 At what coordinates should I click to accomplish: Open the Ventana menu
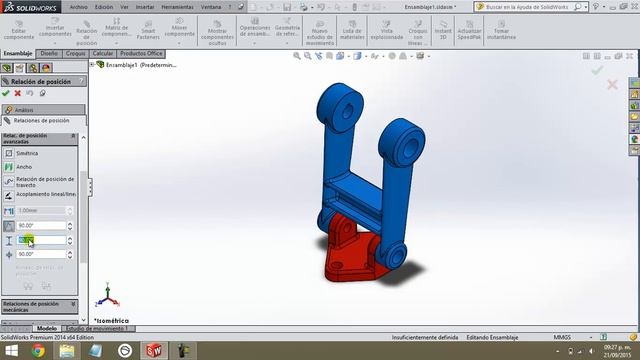coord(211,7)
